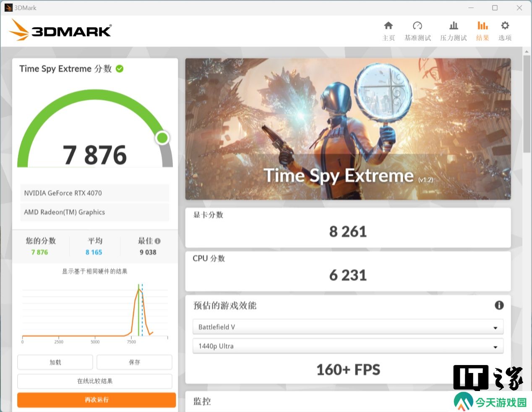The height and width of the screenshot is (412, 532).
Task: Click the Save (保存) button
Action: coord(134,362)
